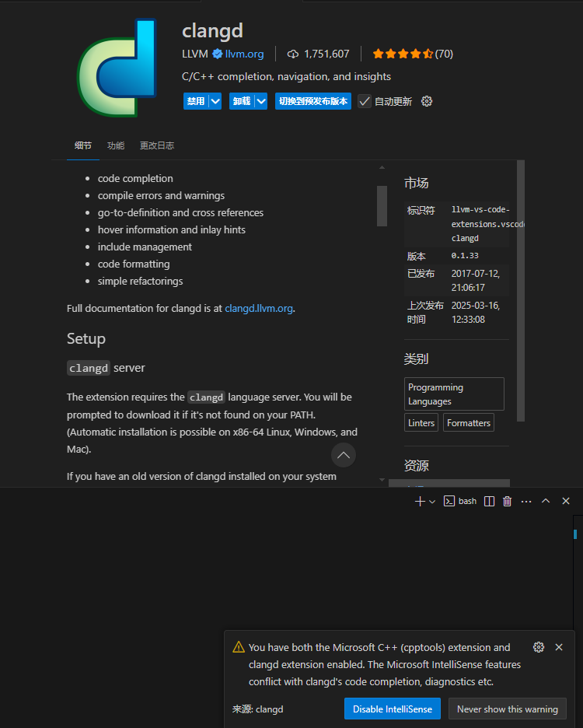
Task: Click the scroll-to-top round button
Action: coord(344,455)
